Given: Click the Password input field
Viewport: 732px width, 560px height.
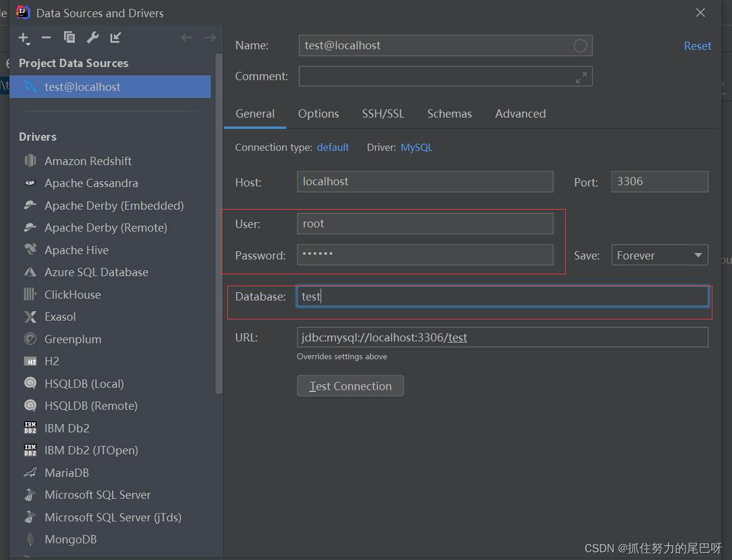Looking at the screenshot, I should pos(425,255).
